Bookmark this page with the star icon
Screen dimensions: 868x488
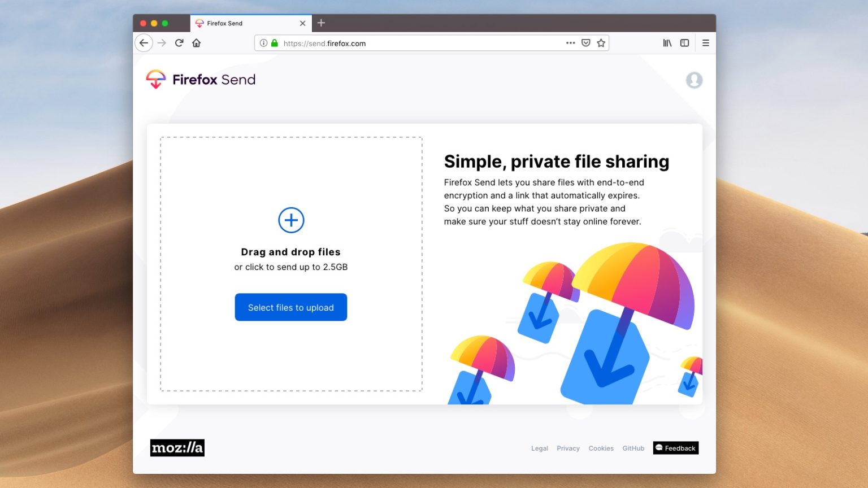(x=601, y=43)
